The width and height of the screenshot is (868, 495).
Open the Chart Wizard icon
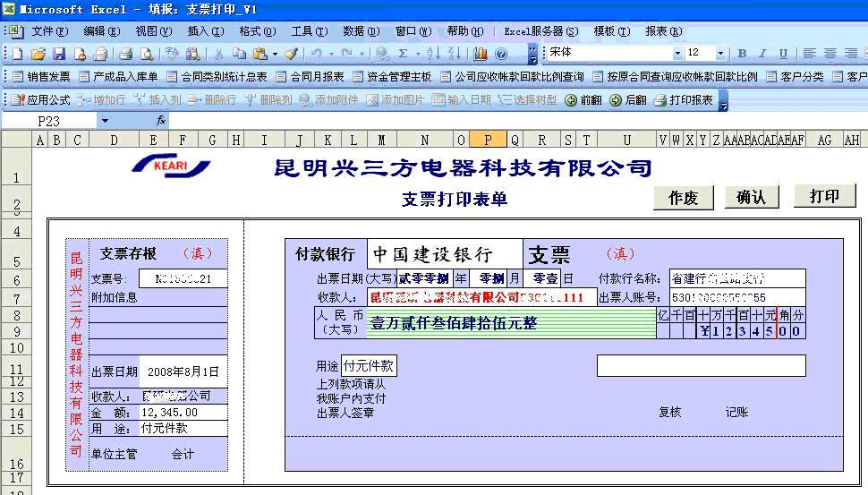481,55
